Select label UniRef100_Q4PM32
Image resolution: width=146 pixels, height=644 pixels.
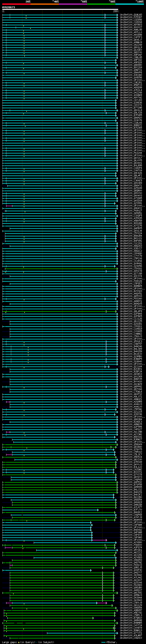coord(131,482)
